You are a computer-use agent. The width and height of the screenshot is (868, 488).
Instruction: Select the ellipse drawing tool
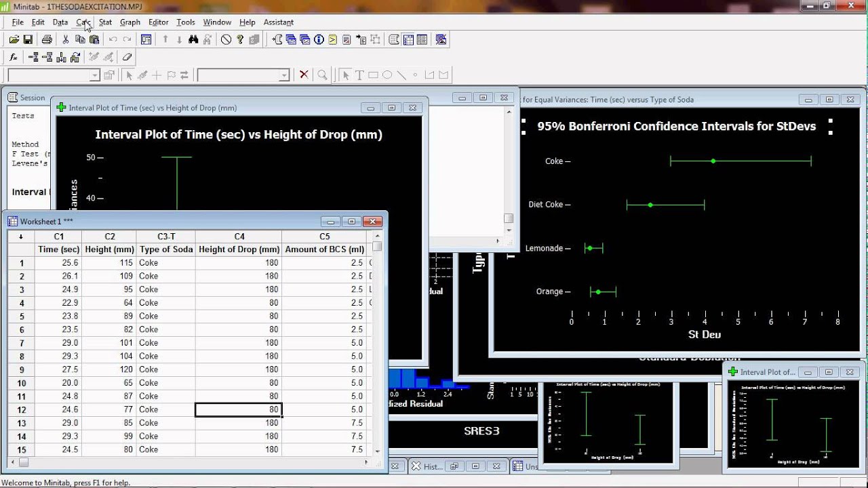pos(387,75)
